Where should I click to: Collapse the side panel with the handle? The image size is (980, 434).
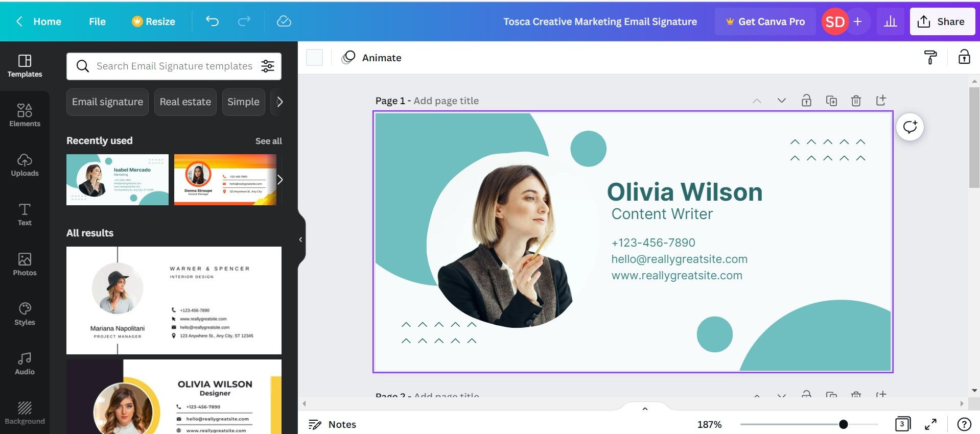pos(301,239)
